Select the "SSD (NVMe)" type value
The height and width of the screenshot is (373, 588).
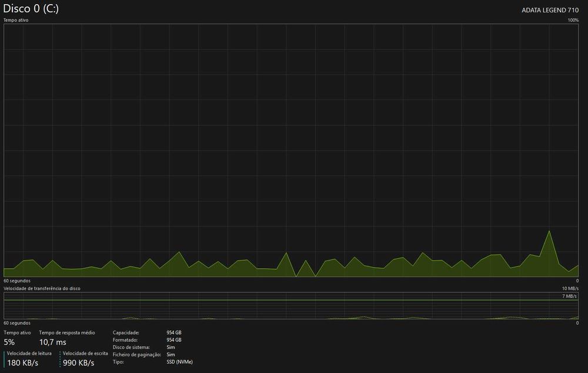(x=179, y=362)
